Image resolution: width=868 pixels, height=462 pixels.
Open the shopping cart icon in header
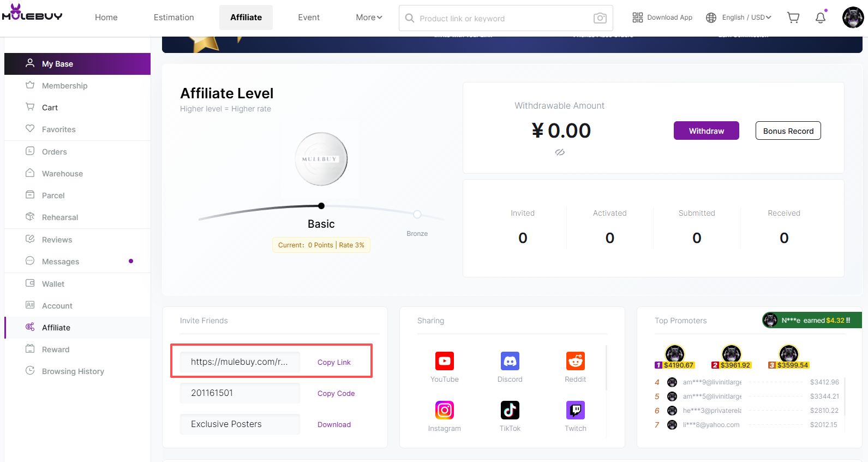coord(793,17)
